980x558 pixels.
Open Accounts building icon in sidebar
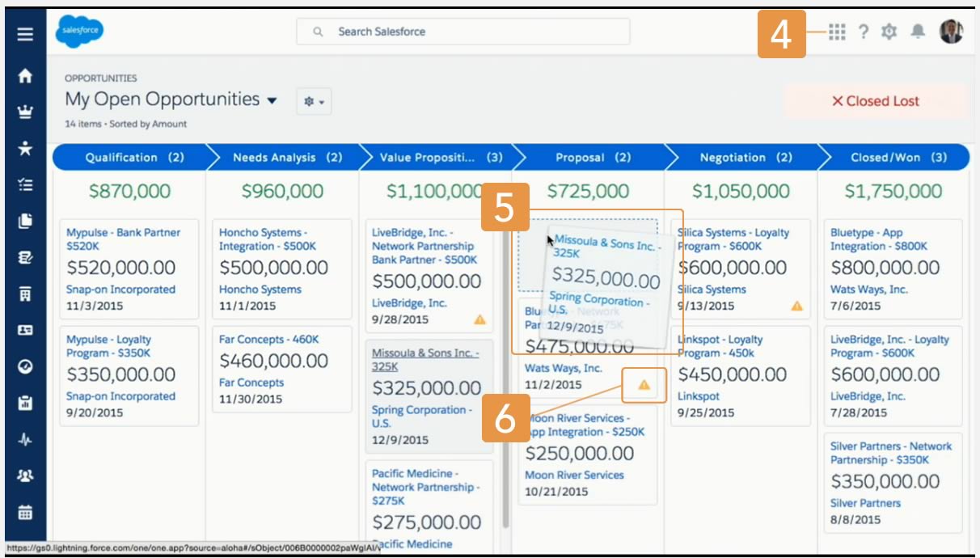coord(25,294)
